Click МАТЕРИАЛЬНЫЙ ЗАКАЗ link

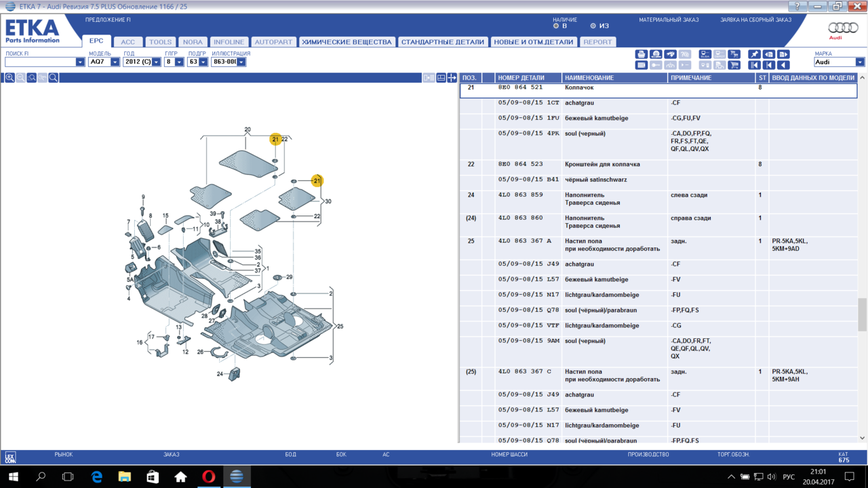tap(669, 20)
